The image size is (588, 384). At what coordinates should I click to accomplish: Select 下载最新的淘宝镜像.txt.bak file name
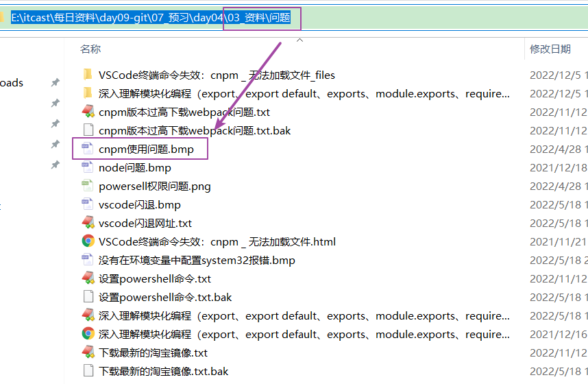coord(163,371)
